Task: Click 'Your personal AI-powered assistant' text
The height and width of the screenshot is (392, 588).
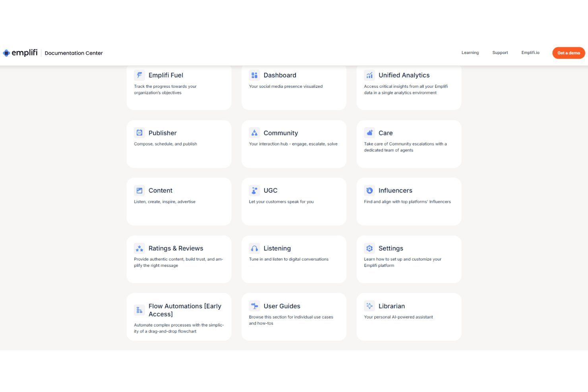Action: pos(398,317)
